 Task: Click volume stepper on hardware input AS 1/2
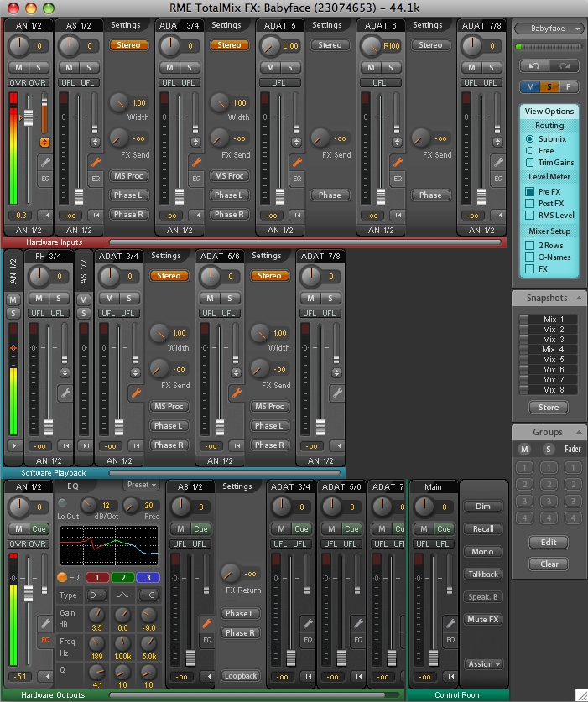(95, 143)
